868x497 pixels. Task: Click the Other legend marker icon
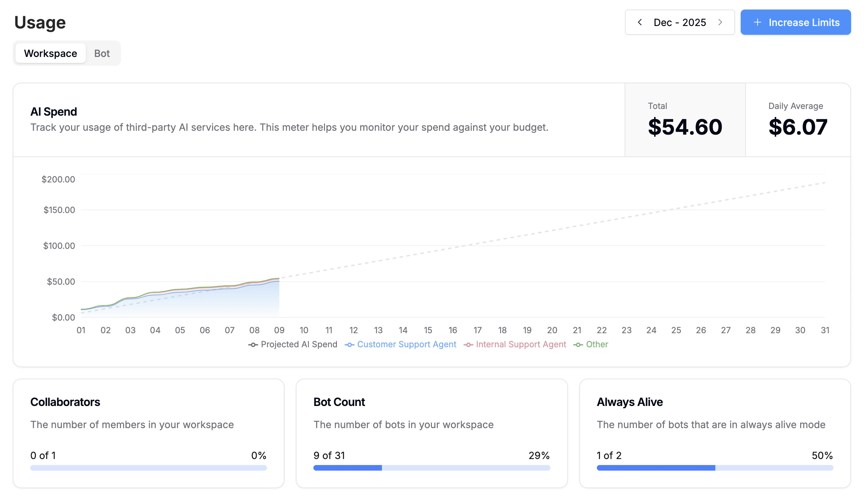[578, 345]
